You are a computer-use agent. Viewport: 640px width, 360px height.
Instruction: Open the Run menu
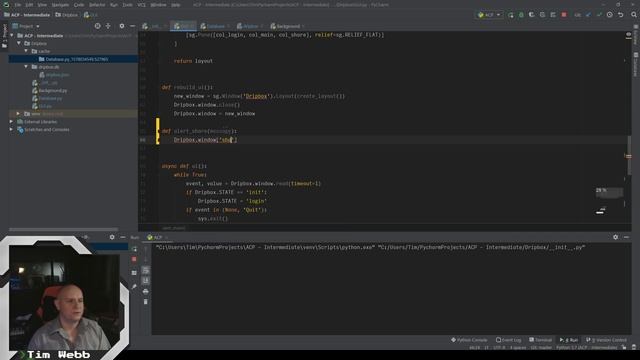[114, 5]
